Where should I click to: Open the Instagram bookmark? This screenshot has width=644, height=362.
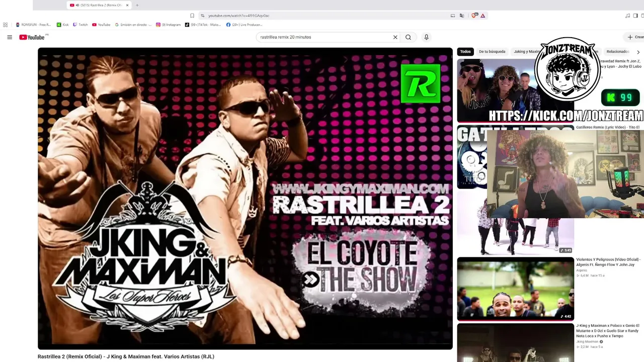click(x=168, y=25)
